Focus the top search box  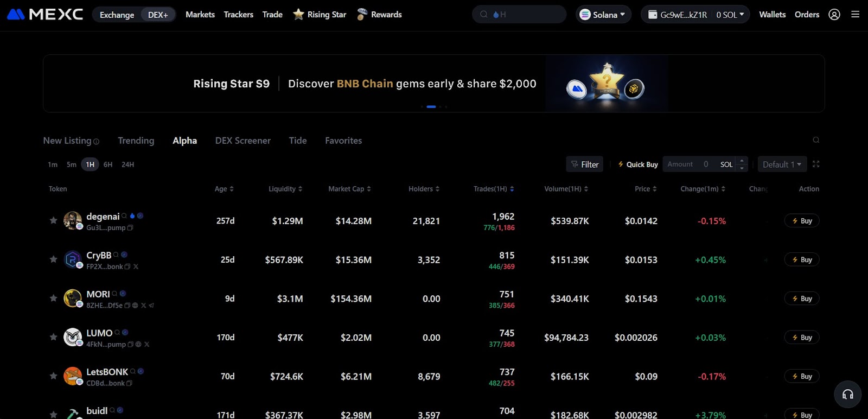click(519, 15)
